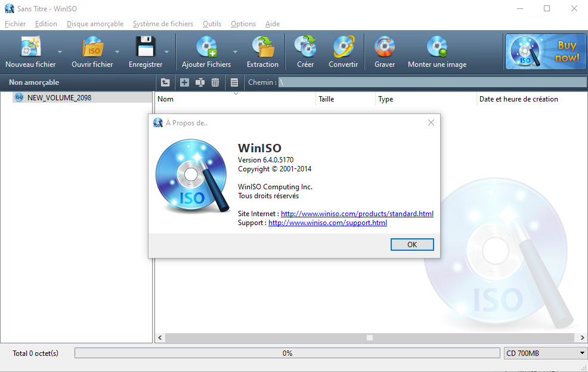This screenshot has height=372, width=588.
Task: Click the Total 0 octet(s) status text
Action: tap(36, 353)
